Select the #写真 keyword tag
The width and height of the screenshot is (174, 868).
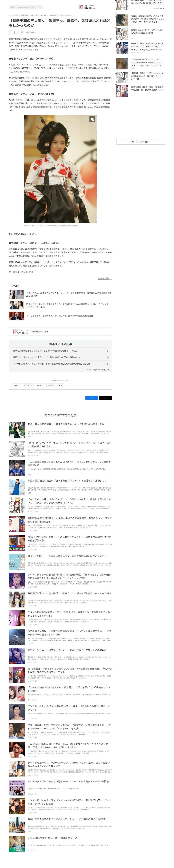coord(60,385)
